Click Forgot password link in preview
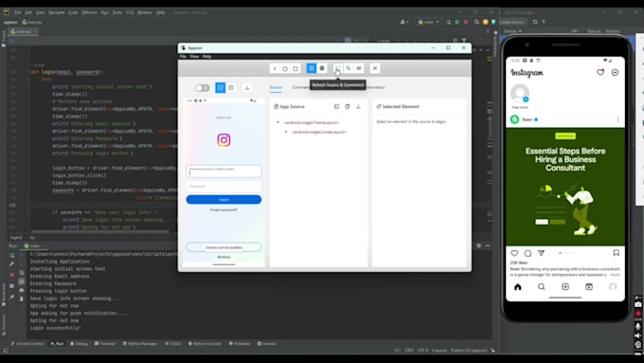644x363 pixels. (224, 209)
